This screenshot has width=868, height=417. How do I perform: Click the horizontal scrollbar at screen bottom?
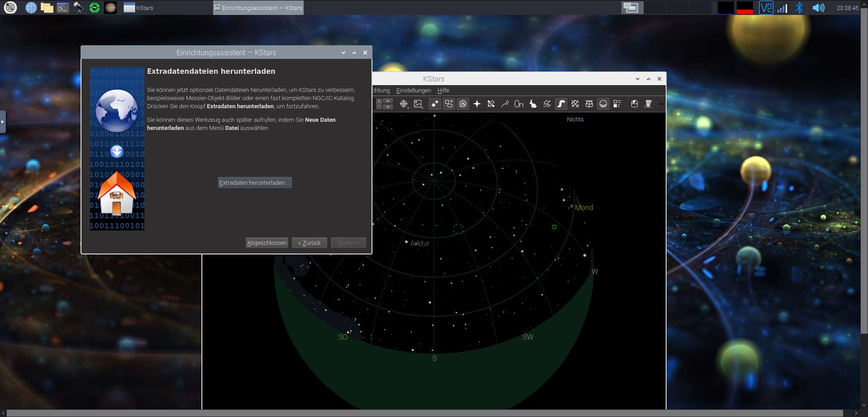pyautogui.click(x=426, y=413)
